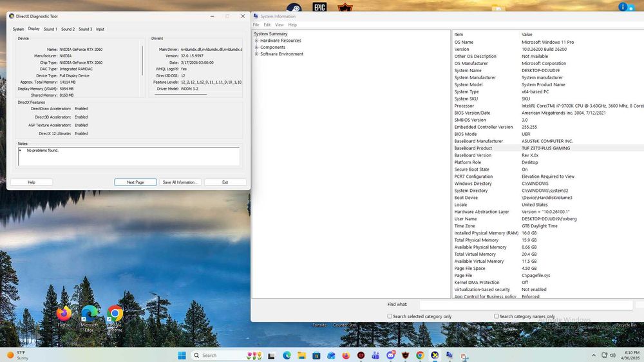Image resolution: width=644 pixels, height=362 pixels.
Task: Click inside the Notes text box
Action: click(129, 157)
